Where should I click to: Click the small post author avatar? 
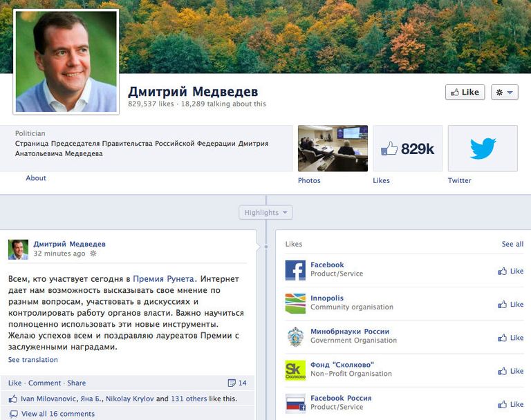click(18, 249)
